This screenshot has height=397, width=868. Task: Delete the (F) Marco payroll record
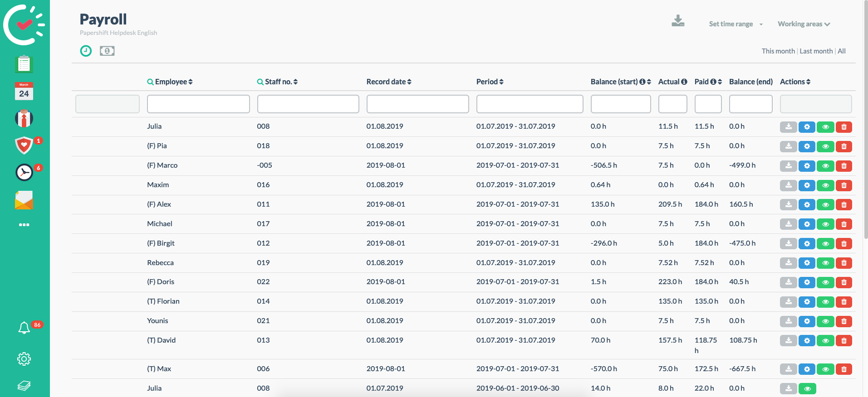(x=843, y=166)
